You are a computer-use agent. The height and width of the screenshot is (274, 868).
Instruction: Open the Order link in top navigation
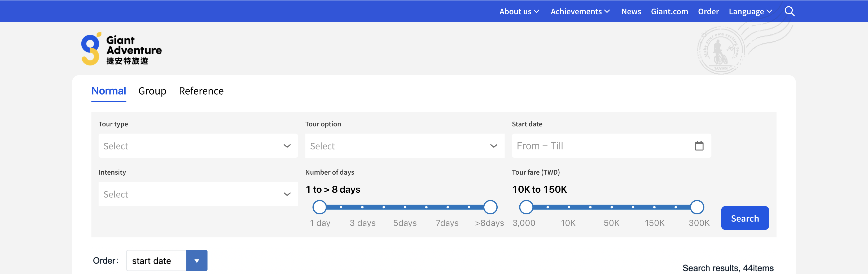click(708, 11)
